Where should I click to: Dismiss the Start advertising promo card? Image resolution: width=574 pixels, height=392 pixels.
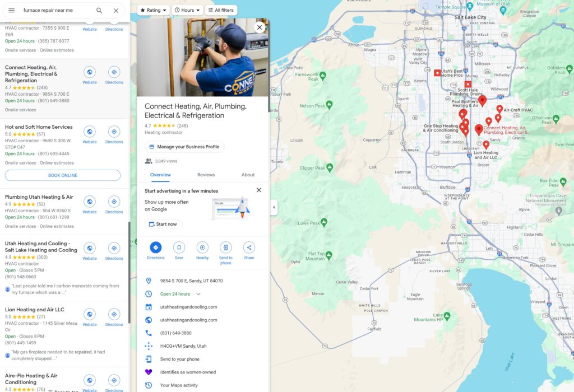click(x=259, y=190)
